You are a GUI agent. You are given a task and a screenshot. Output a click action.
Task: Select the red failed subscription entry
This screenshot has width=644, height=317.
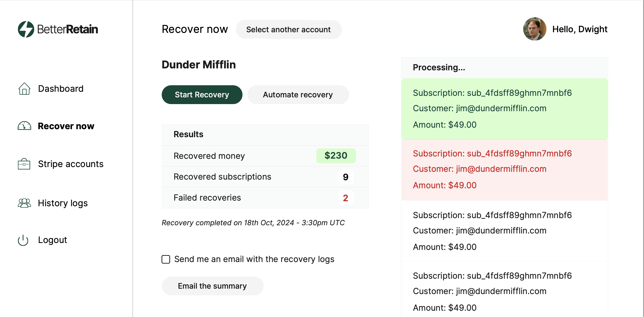[504, 169]
